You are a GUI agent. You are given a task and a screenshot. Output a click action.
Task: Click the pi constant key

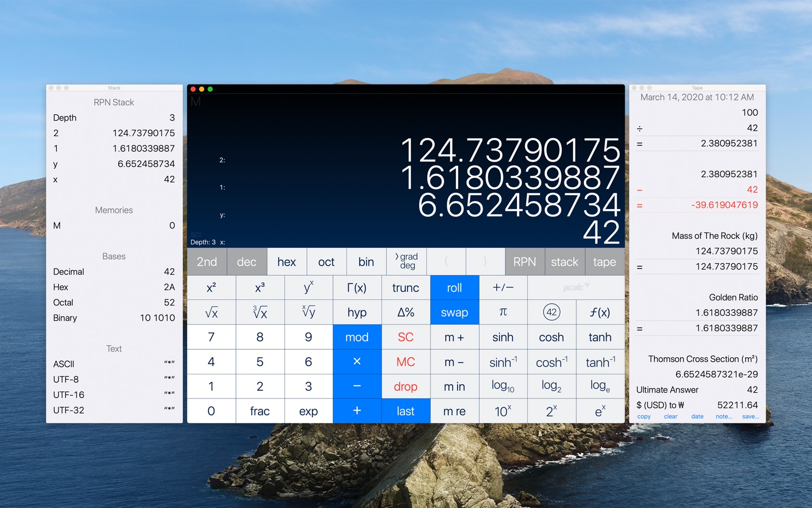(x=503, y=312)
